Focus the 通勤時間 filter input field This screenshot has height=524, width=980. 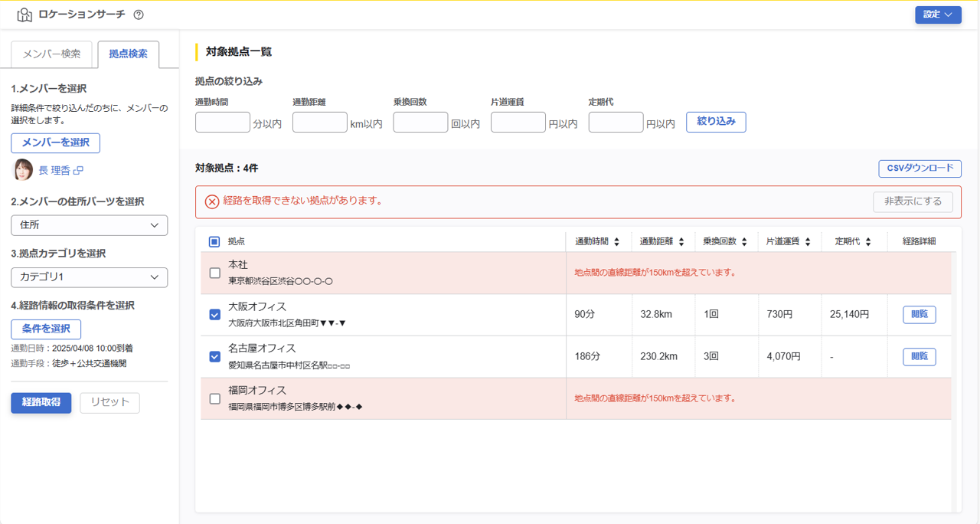point(223,123)
